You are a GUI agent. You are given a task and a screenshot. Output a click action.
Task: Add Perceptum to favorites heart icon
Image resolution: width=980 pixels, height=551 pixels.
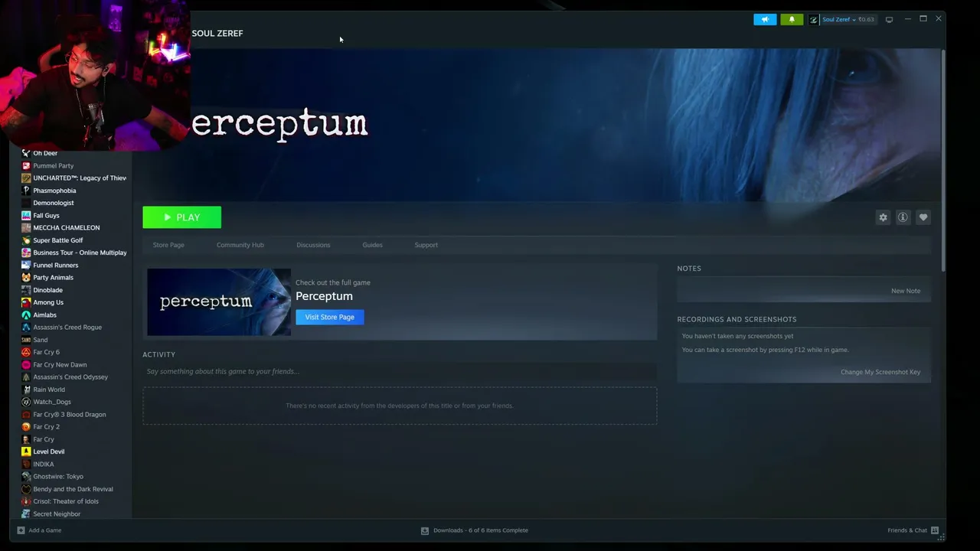click(923, 217)
